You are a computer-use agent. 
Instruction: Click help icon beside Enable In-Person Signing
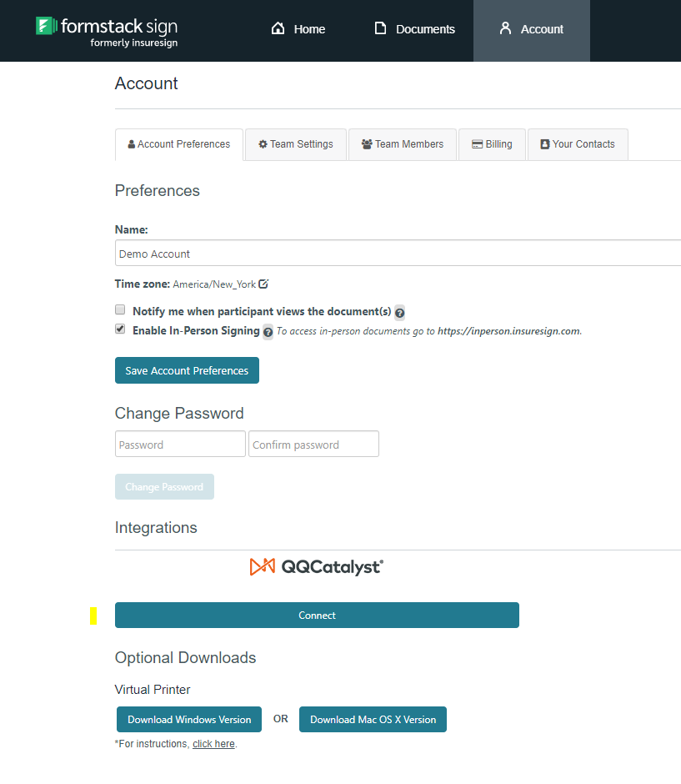268,332
